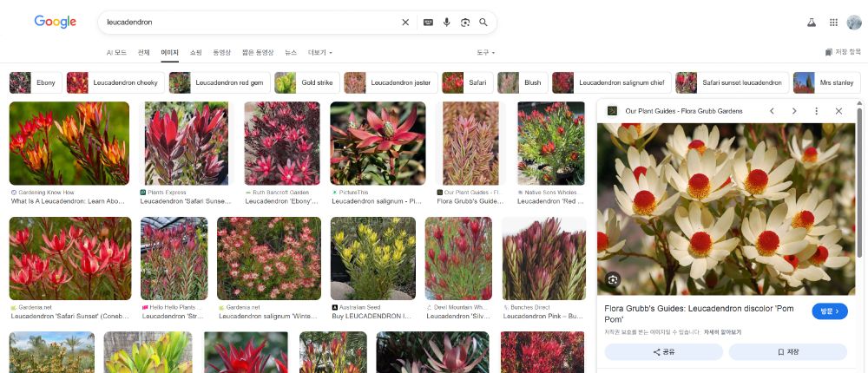
Task: Open PictureThis salignum thumbnail
Action: 378,143
